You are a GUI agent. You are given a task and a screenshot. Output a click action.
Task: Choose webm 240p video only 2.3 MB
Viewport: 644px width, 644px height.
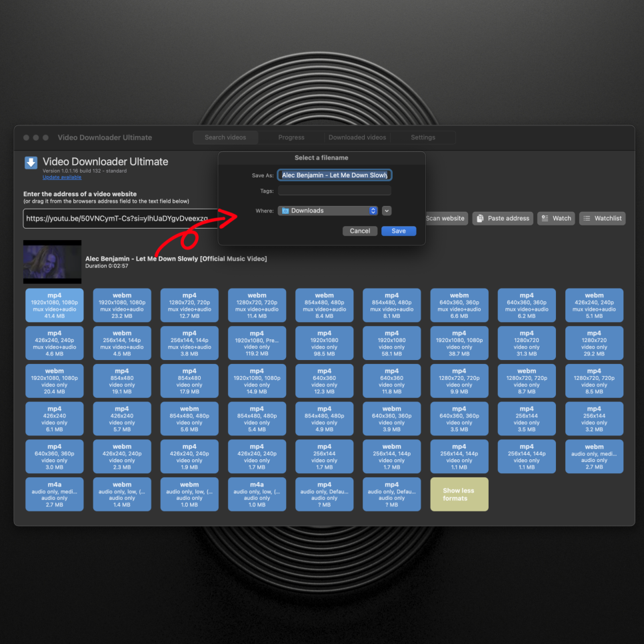122,456
